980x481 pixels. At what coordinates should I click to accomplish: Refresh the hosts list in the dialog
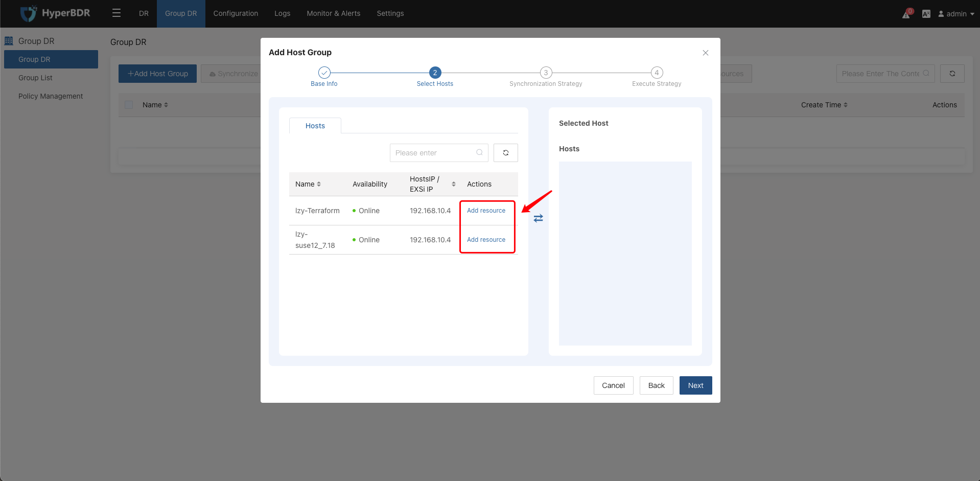point(506,153)
